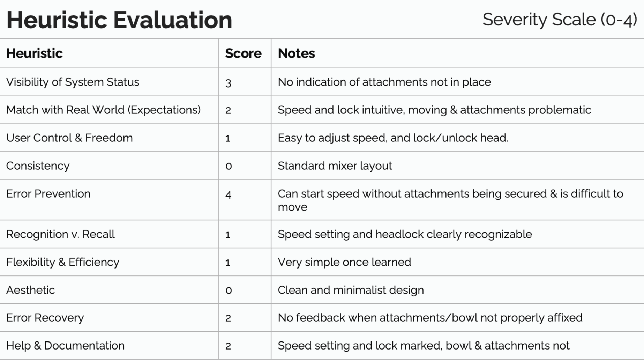Click the note 'Clean and minimalist design'
Image resolution: width=644 pixels, height=360 pixels.
351,290
